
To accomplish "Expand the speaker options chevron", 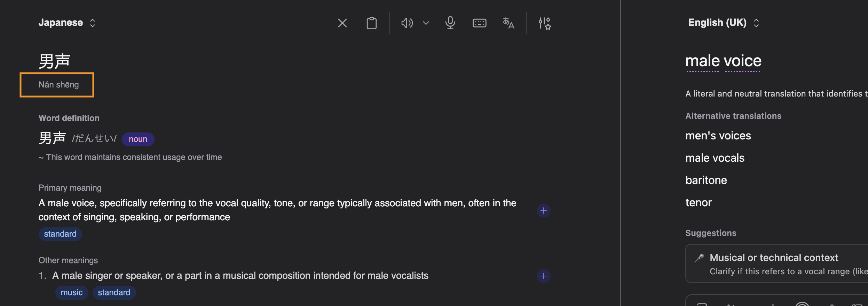I will (x=426, y=23).
